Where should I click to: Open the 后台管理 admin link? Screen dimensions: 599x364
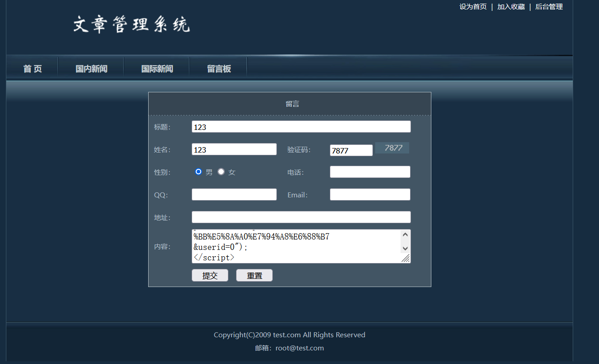(549, 7)
